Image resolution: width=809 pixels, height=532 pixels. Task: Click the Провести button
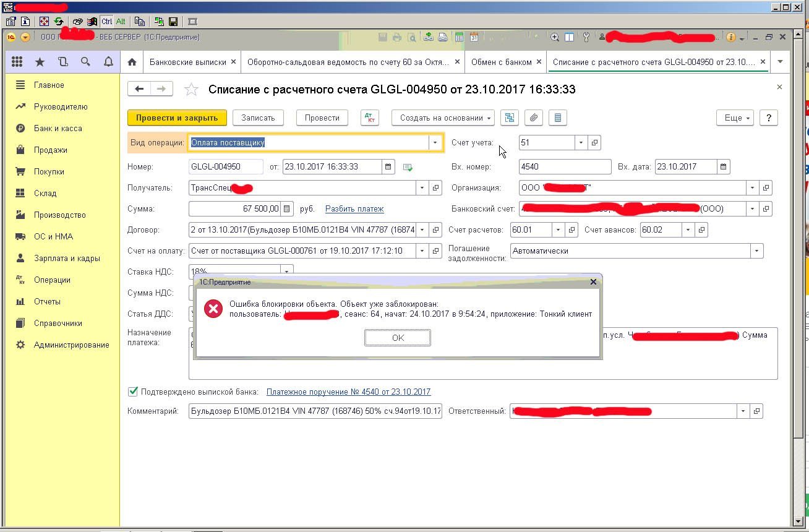[322, 118]
